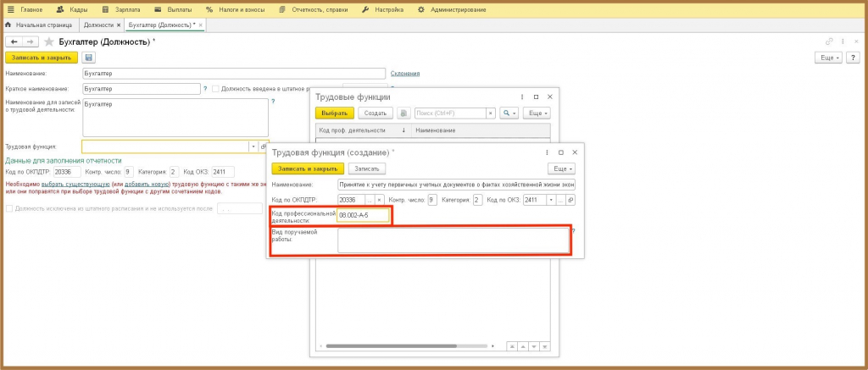Maximize the Трудовые функции window
This screenshot has width=868, height=370.
pos(536,97)
